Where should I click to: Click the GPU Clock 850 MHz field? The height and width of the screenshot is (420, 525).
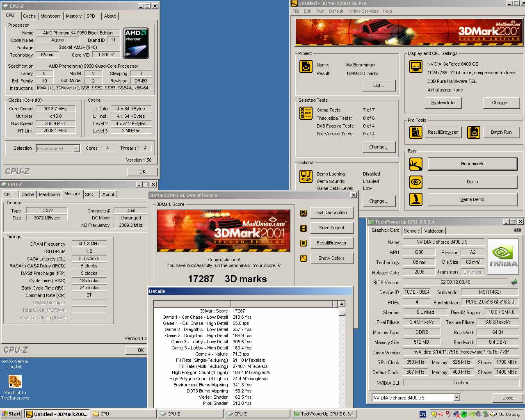pos(415,362)
